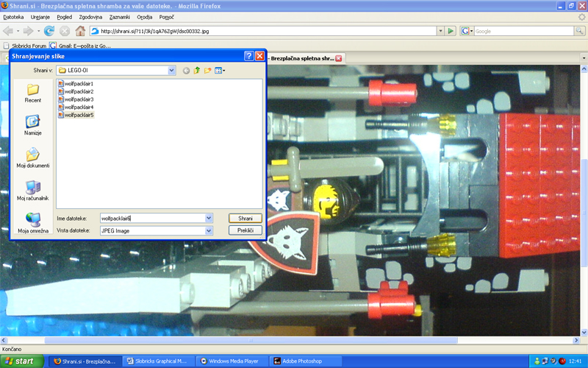Viewport: 588px width, 368px height.
Task: Go up one folder level icon
Action: pyautogui.click(x=197, y=70)
